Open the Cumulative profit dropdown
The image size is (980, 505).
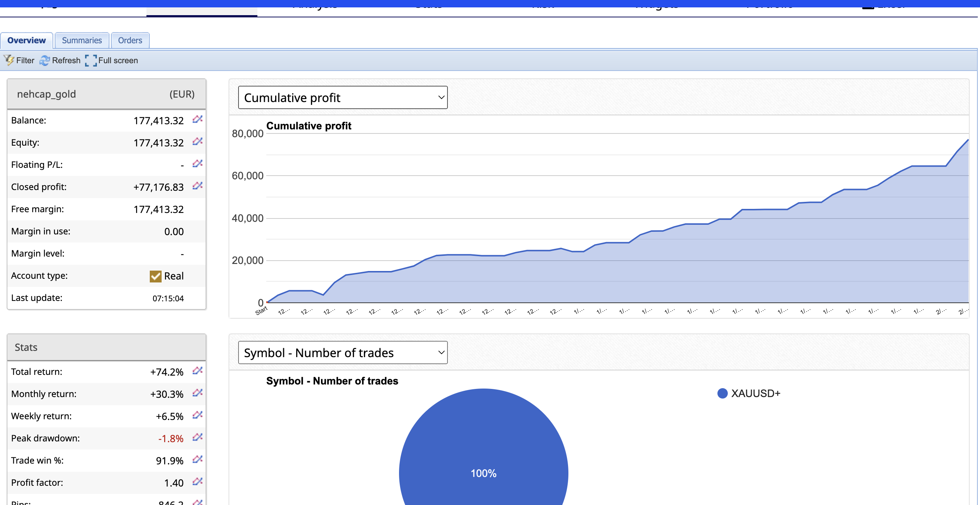click(x=342, y=97)
